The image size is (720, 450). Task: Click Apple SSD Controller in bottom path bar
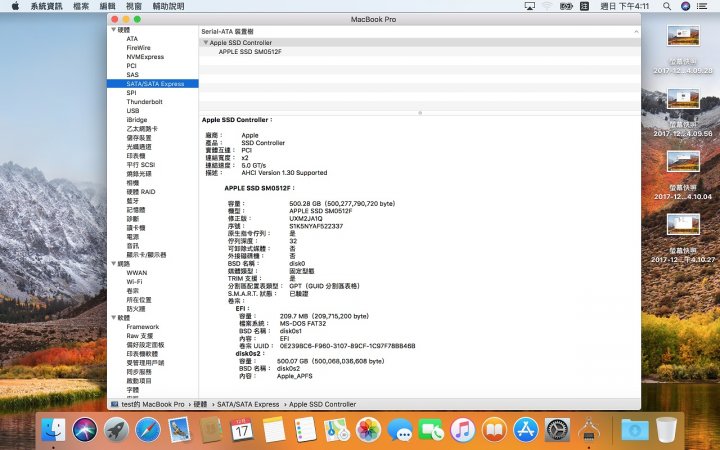click(x=322, y=405)
